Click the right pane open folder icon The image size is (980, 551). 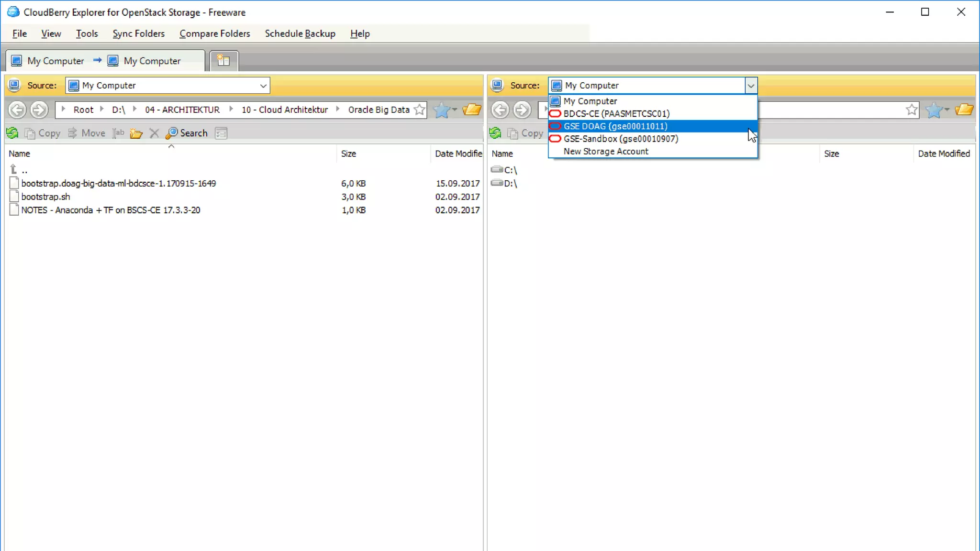(964, 110)
